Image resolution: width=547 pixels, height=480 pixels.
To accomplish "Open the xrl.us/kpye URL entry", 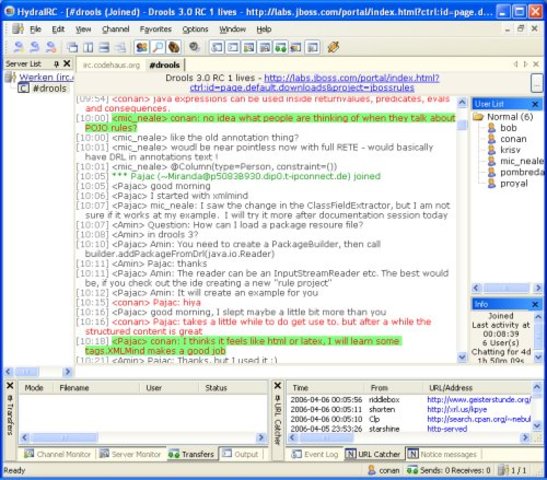I will (x=457, y=409).
